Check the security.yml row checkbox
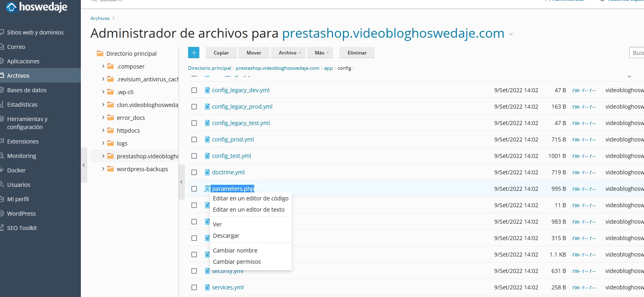This screenshot has width=644, height=297. [x=194, y=271]
